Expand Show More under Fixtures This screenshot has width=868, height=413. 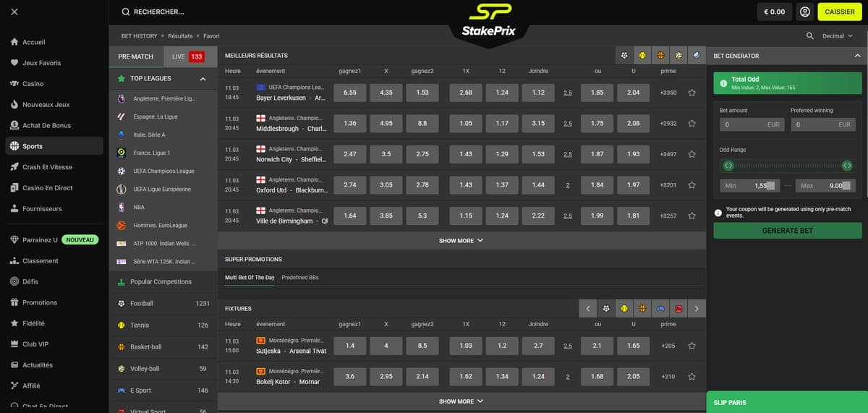point(461,401)
